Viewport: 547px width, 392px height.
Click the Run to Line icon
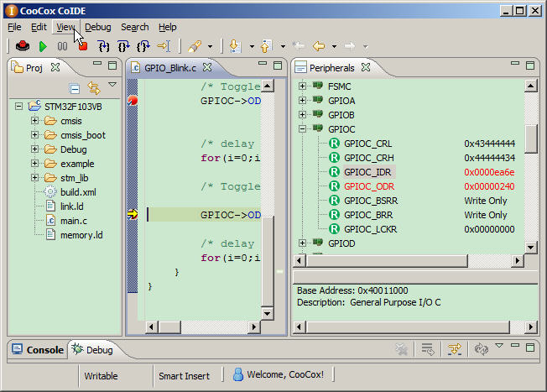[x=164, y=46]
